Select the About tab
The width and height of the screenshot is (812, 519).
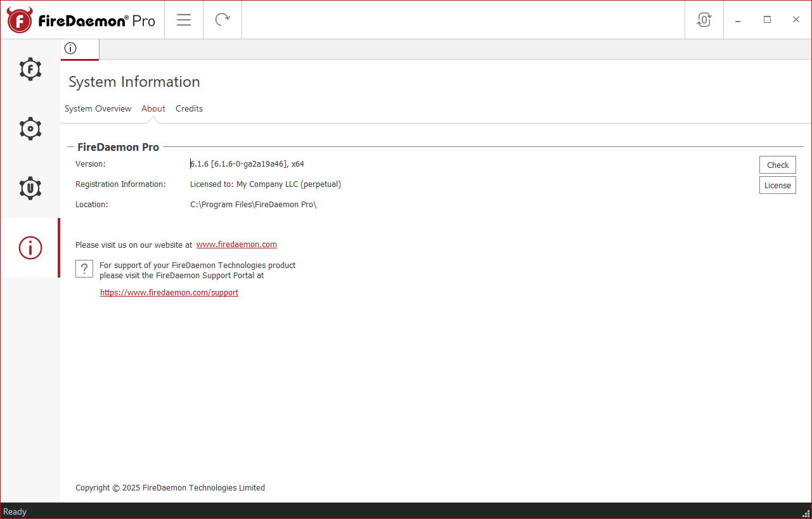(x=153, y=109)
